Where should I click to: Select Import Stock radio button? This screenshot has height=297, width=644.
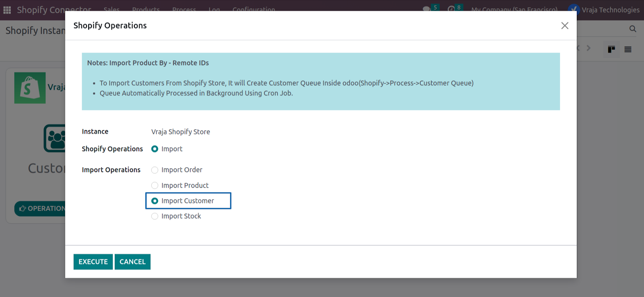click(155, 216)
